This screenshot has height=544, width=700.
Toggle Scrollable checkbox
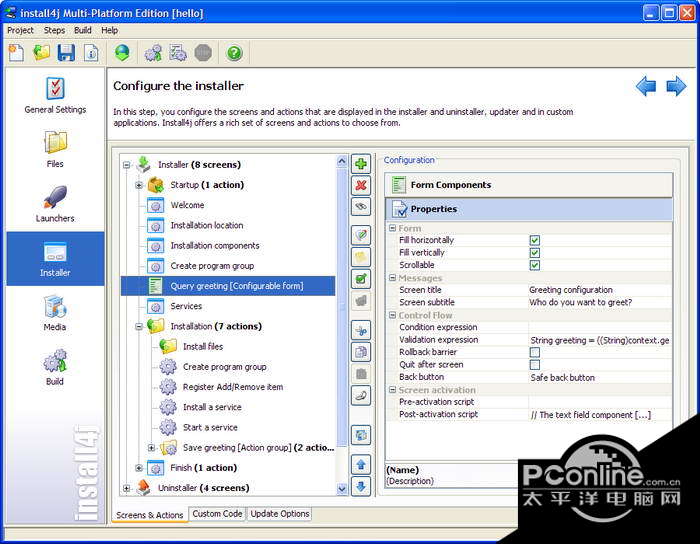tap(534, 265)
